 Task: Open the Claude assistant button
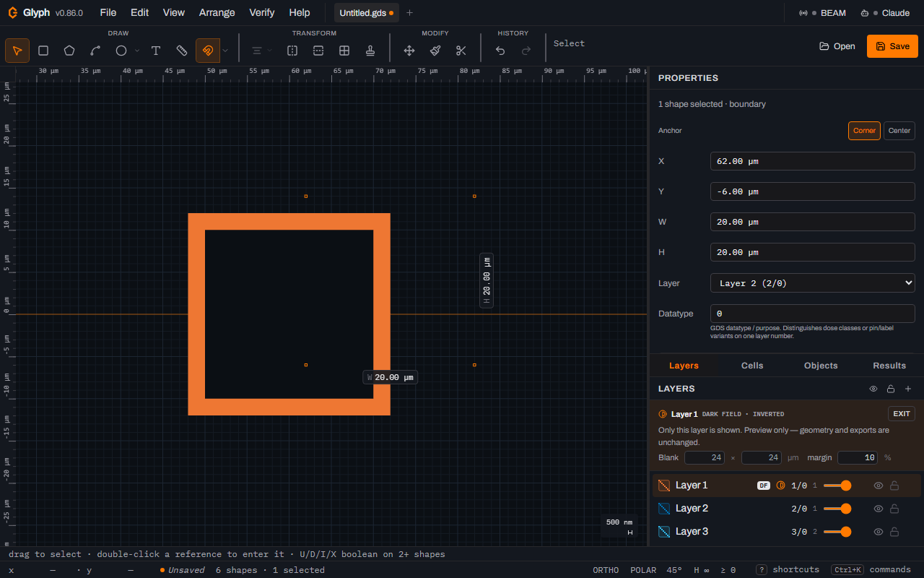click(x=885, y=13)
